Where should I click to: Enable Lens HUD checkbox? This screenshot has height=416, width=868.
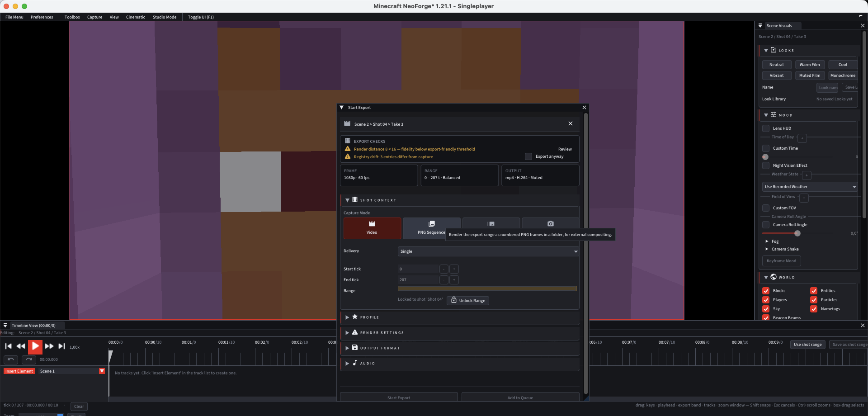click(766, 128)
